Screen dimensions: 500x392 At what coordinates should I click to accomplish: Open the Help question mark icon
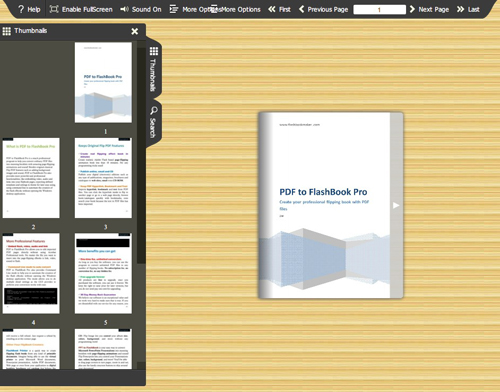click(21, 9)
